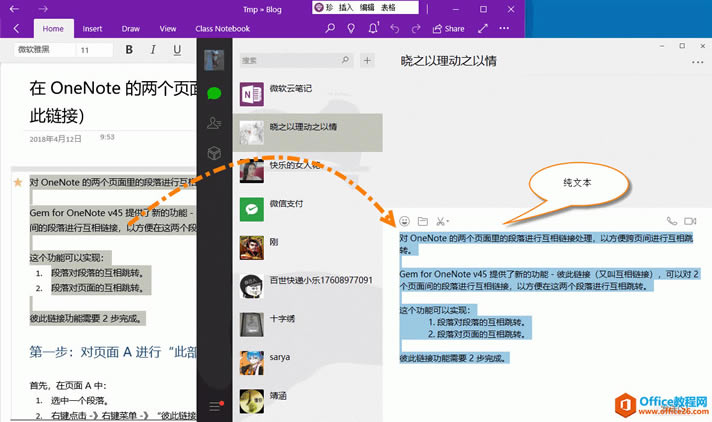Switch to the Insert ribbon tab

point(92,29)
